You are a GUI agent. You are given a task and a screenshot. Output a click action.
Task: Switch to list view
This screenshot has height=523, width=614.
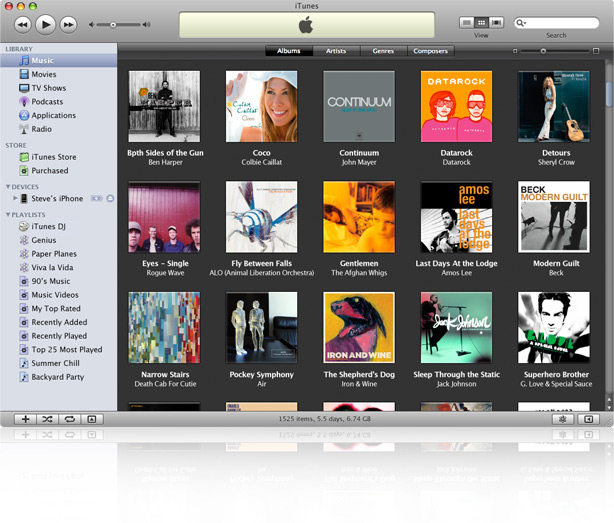[x=466, y=23]
